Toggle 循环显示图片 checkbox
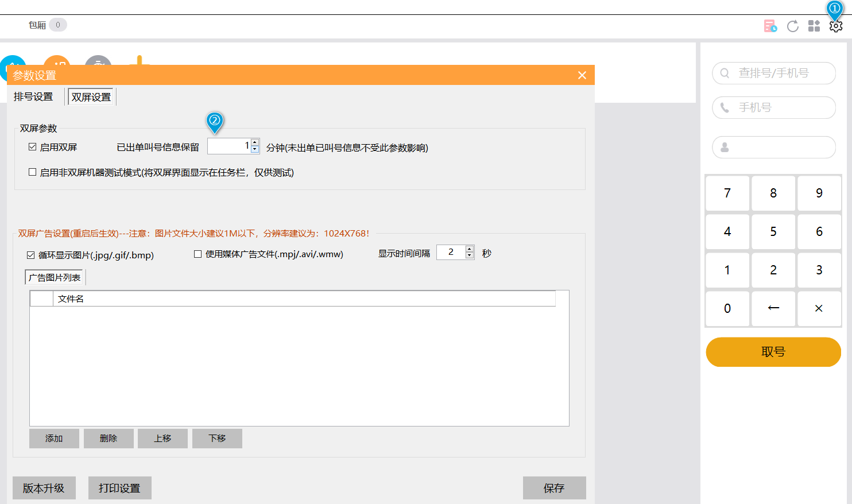The image size is (852, 504). click(x=31, y=255)
